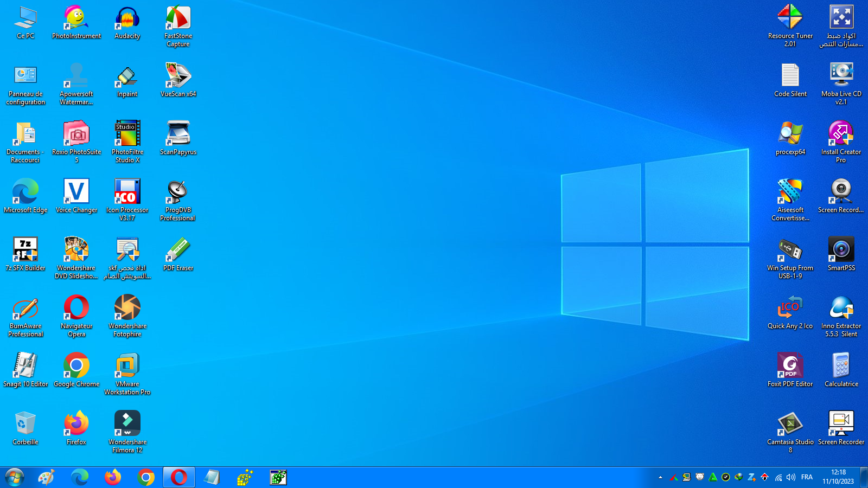Image resolution: width=868 pixels, height=488 pixels.
Task: Click the network signal tray icon
Action: (x=778, y=478)
